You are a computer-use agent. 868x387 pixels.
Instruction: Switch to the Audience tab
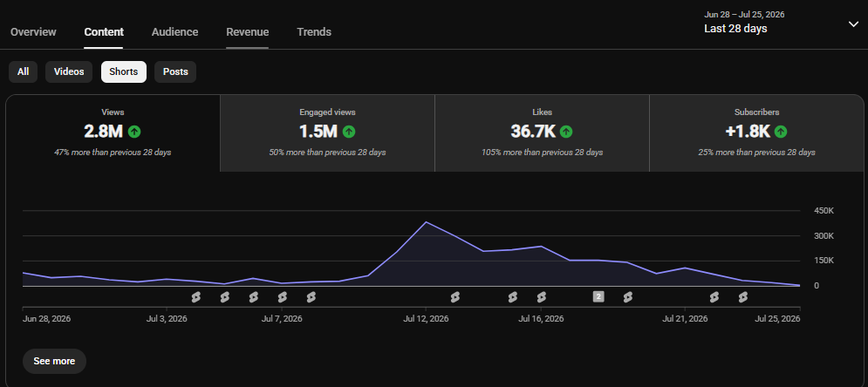coord(175,32)
